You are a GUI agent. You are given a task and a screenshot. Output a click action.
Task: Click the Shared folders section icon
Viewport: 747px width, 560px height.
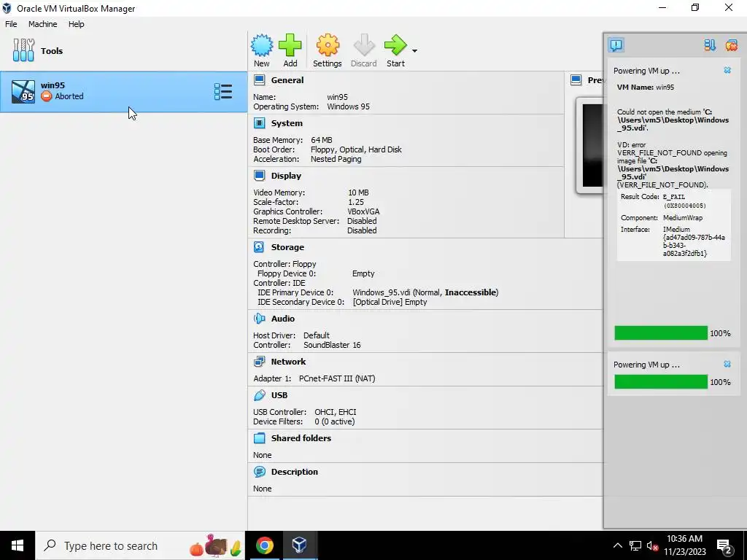[259, 438]
